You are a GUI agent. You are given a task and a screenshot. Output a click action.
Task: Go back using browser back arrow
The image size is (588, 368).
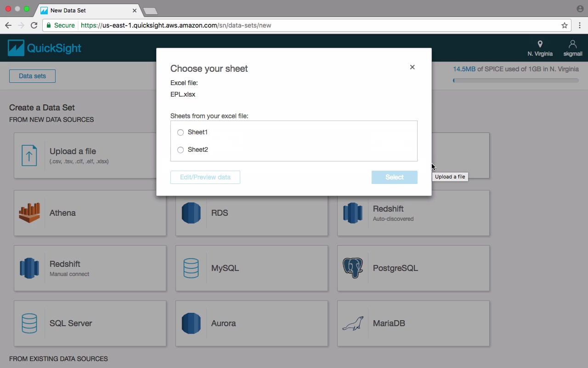(8, 25)
